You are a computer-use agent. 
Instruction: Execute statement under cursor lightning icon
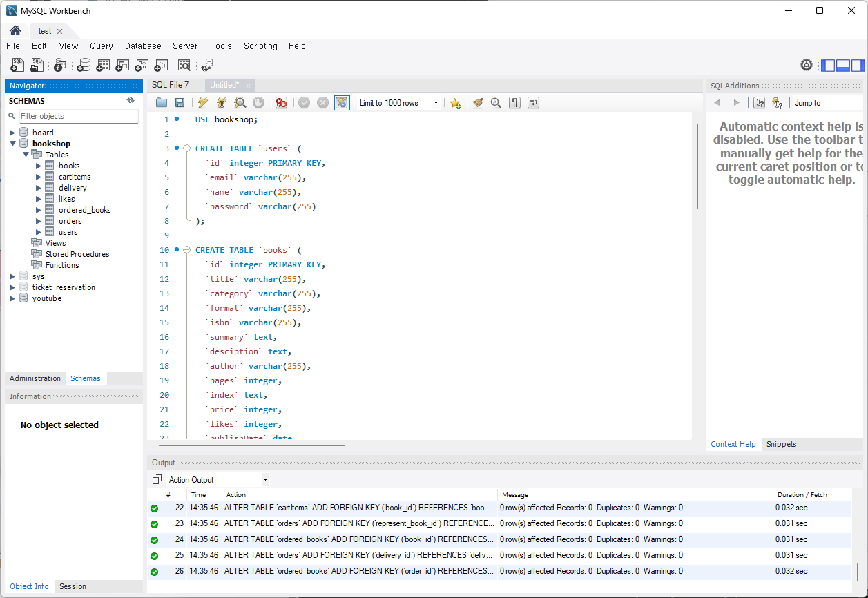221,103
